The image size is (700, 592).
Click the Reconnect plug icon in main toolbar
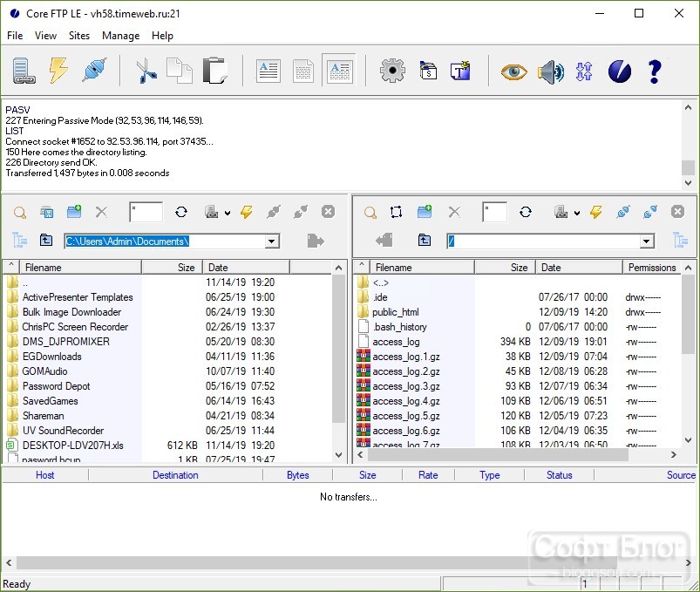(x=94, y=70)
